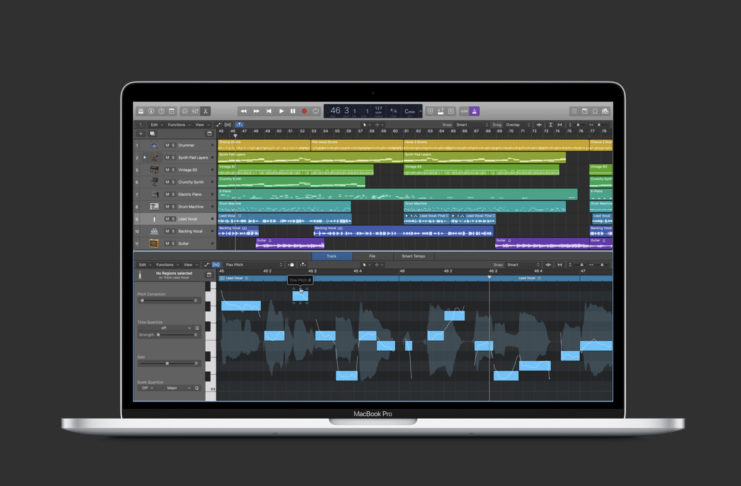Open the Tracks area Functions menu
This screenshot has height=486, width=741.
[x=177, y=125]
